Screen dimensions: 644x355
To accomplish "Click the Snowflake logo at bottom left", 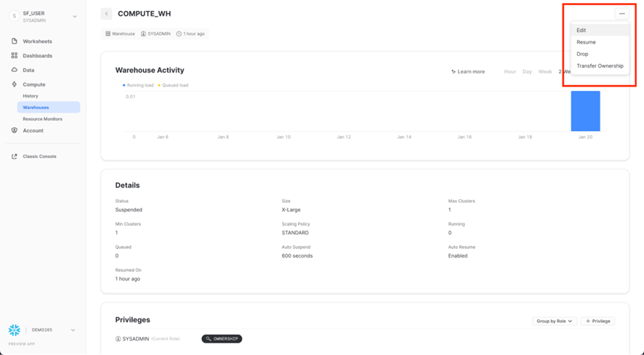I will (x=15, y=330).
